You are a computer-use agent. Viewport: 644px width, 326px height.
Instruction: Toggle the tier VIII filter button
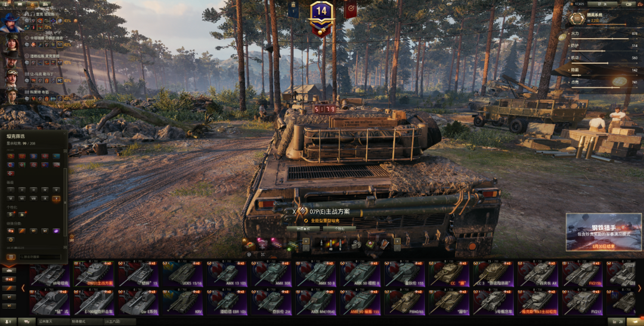33,198
